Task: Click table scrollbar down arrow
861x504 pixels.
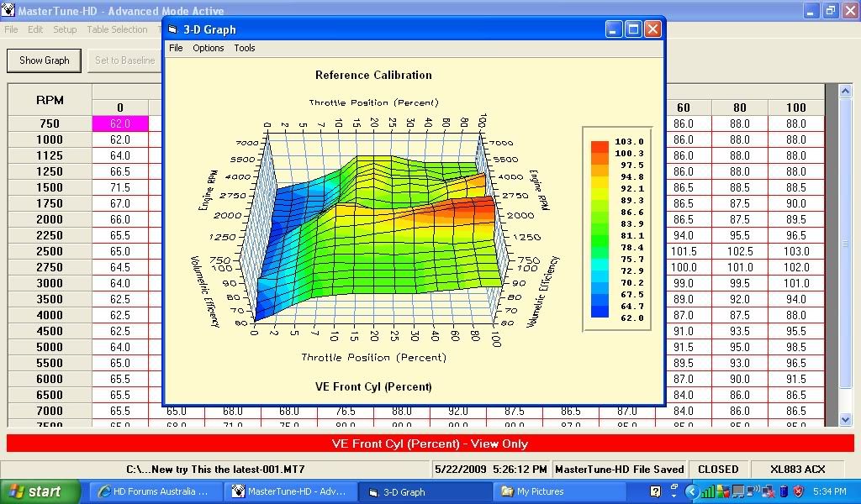Action: [x=845, y=419]
